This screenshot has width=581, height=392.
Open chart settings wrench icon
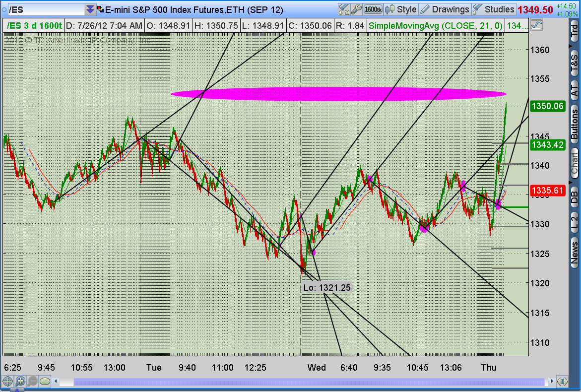(356, 9)
